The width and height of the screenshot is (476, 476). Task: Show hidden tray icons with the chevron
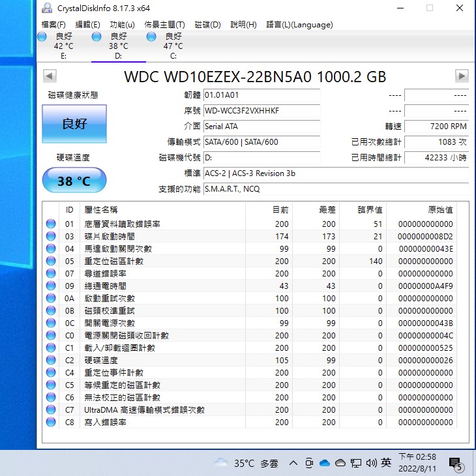point(293,463)
